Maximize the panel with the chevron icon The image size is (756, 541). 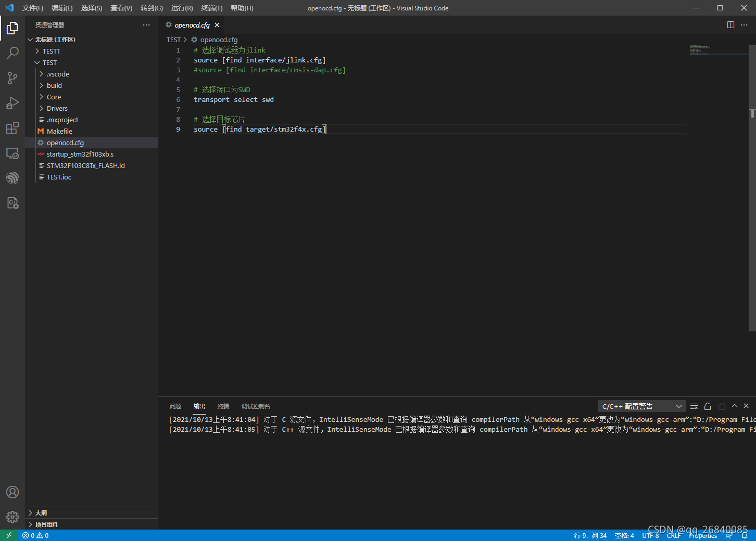[x=734, y=406]
